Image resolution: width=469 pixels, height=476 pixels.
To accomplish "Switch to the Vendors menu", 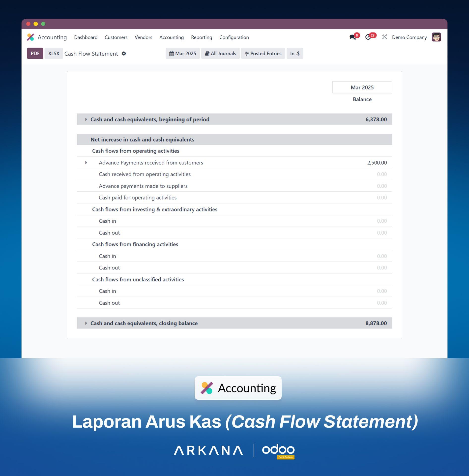I will (143, 37).
